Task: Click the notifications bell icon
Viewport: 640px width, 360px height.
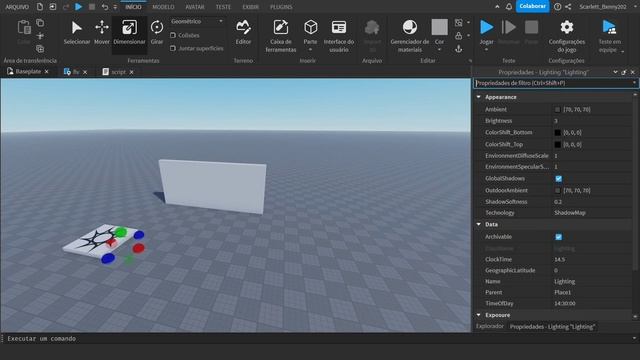Action: click(x=509, y=7)
